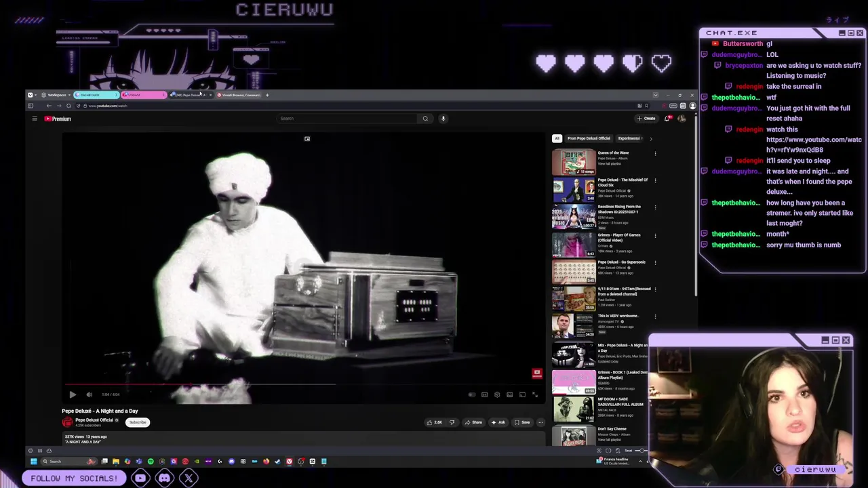The image size is (868, 488).
Task: Mute the video using the volume icon
Action: 89,394
